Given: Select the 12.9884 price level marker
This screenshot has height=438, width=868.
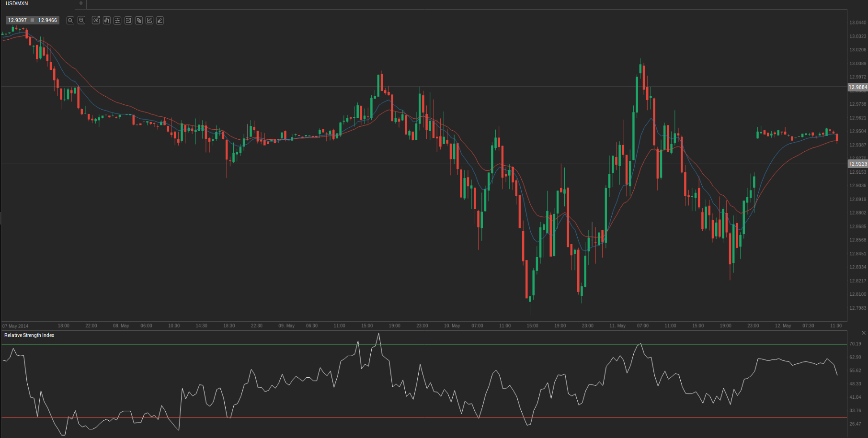Looking at the screenshot, I should pos(857,87).
